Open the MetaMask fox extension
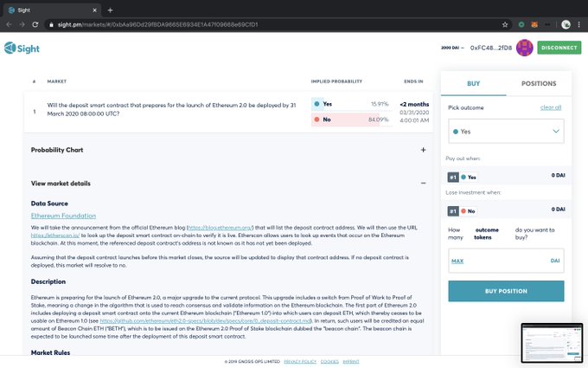Screen dimensions: 588x368 (534, 24)
